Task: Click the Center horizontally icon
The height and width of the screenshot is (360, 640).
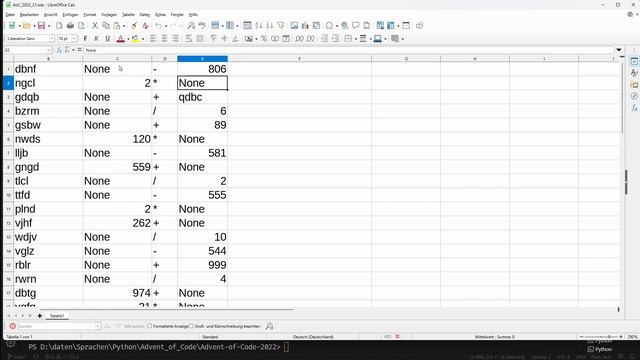Action: point(164,38)
